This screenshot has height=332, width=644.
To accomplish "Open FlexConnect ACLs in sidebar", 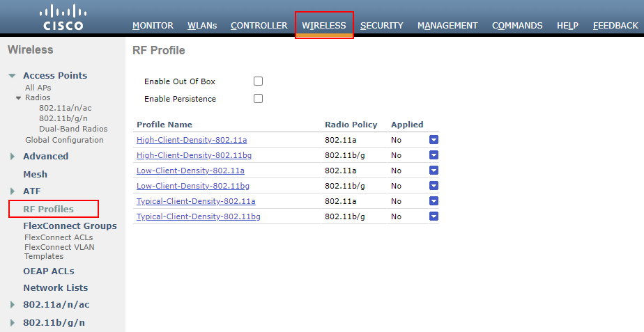I will pyautogui.click(x=59, y=237).
